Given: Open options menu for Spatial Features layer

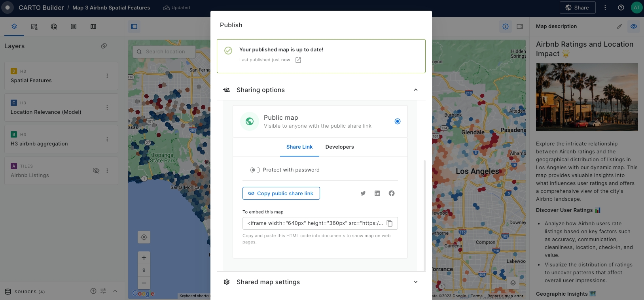Looking at the screenshot, I should (107, 76).
